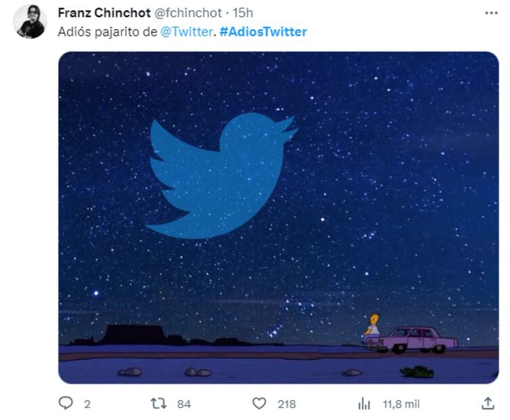The height and width of the screenshot is (420, 510).
Task: Open the more options ellipsis menu
Action: (x=491, y=13)
